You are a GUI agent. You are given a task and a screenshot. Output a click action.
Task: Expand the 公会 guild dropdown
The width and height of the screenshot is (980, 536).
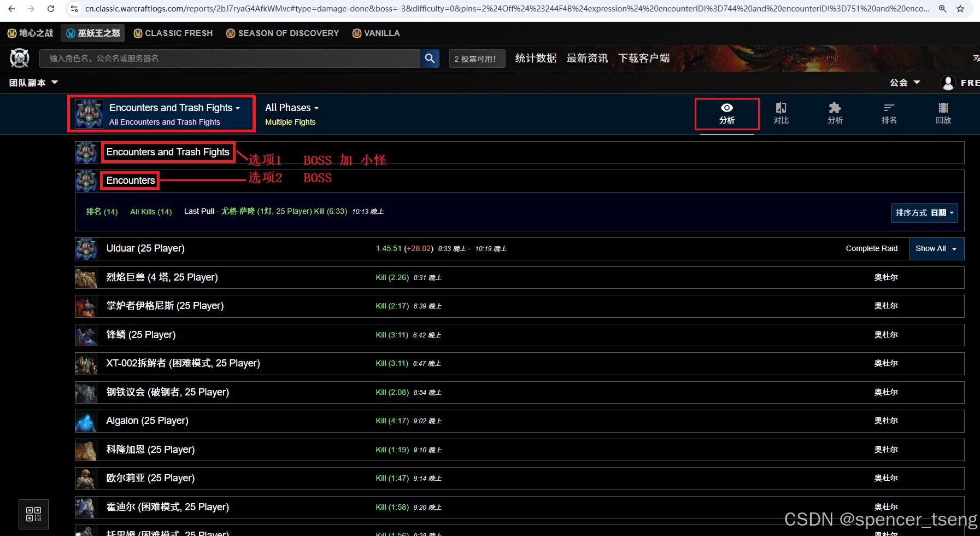point(905,83)
